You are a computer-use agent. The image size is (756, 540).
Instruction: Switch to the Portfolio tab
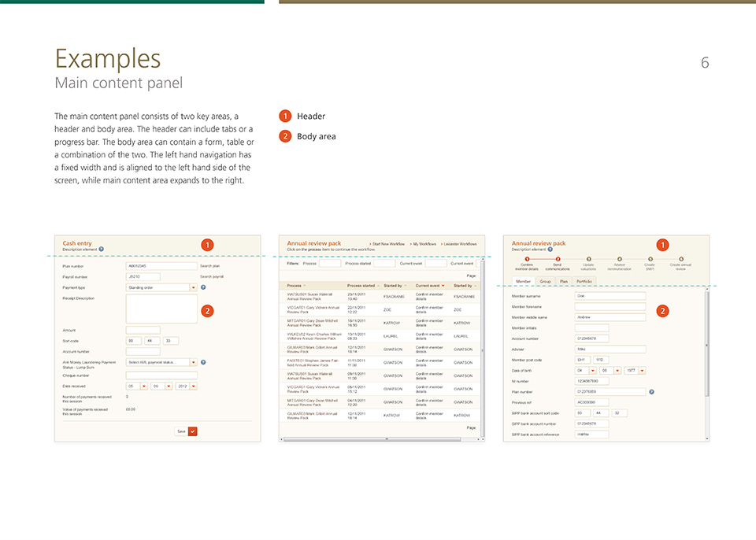[584, 281]
